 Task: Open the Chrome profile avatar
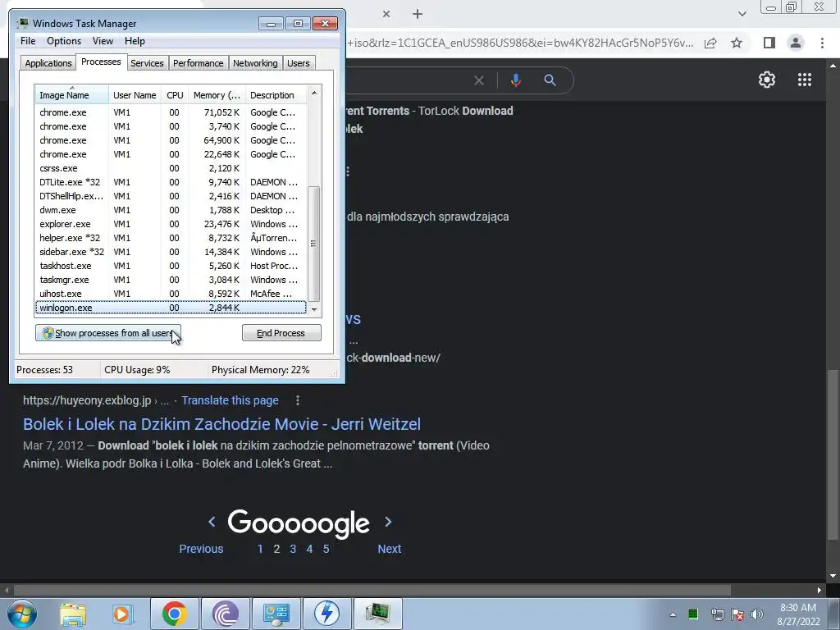[x=796, y=43]
